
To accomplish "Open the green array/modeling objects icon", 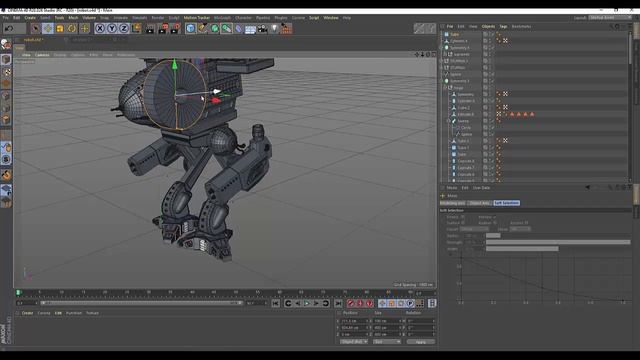I will 227,28.
